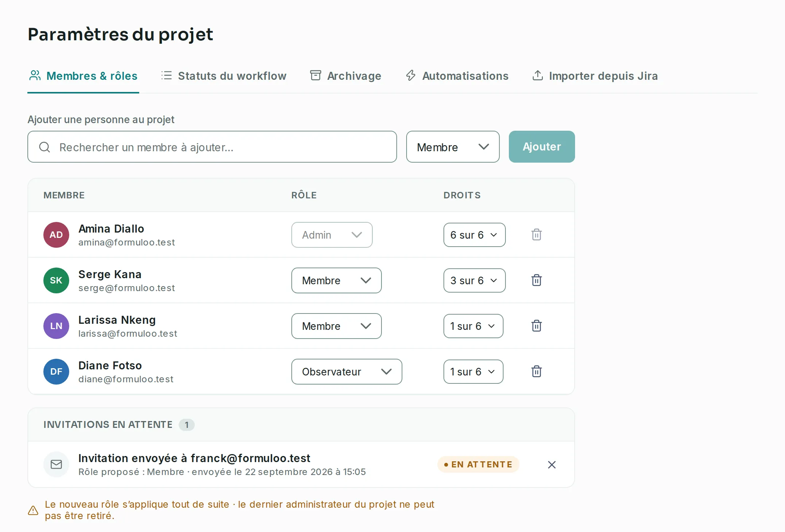Click the LN avatar of Larissa Nkeng
Image resolution: width=785 pixels, height=532 pixels.
pos(56,326)
